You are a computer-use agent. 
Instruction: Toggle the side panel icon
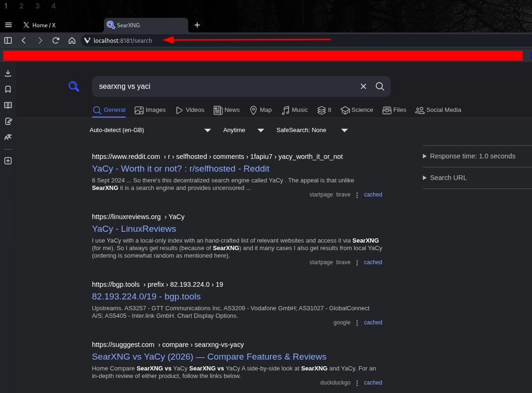click(x=8, y=41)
